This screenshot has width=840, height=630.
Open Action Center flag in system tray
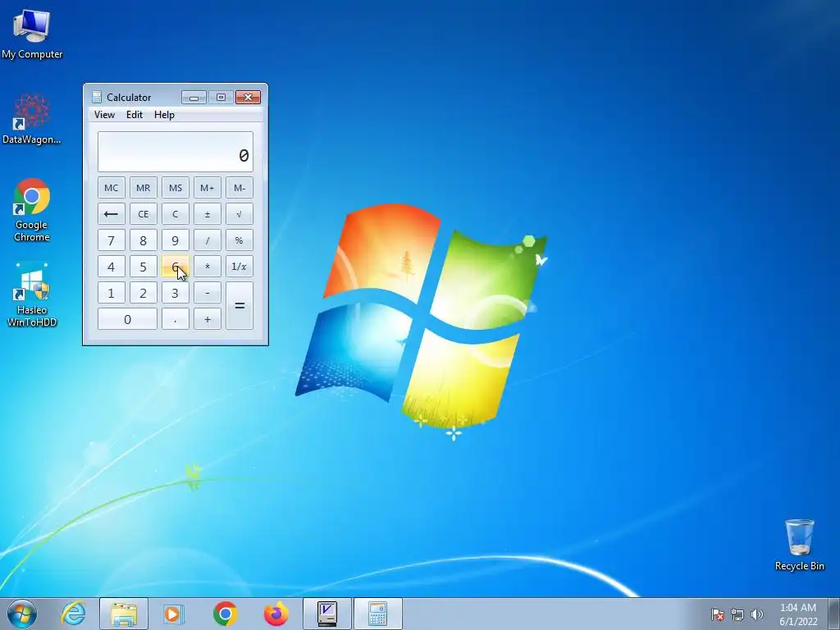(x=717, y=614)
